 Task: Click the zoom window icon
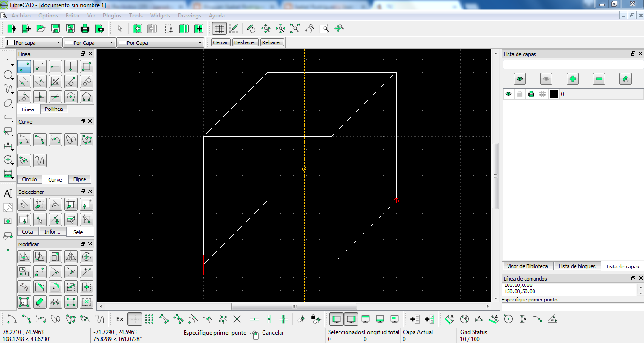click(324, 28)
